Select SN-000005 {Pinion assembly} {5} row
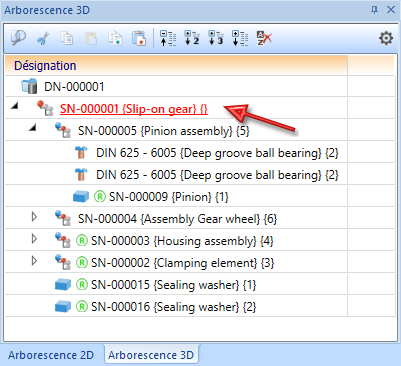The height and width of the screenshot is (366, 401). tap(176, 131)
